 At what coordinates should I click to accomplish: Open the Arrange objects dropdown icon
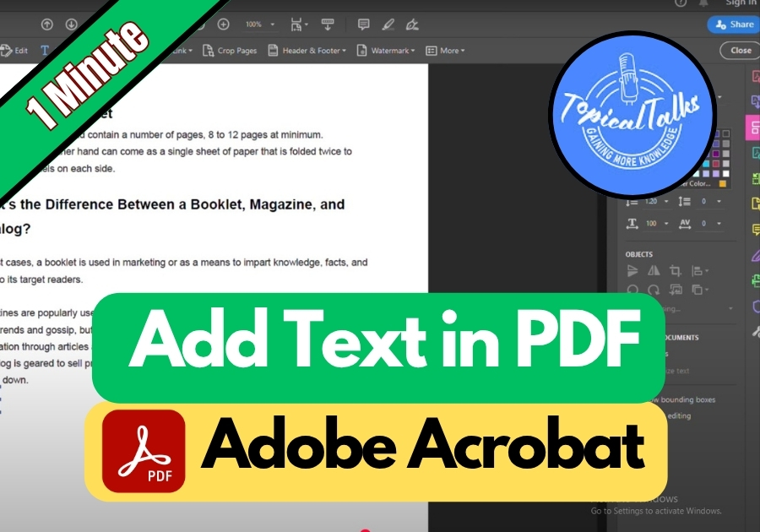pyautogui.click(x=700, y=290)
